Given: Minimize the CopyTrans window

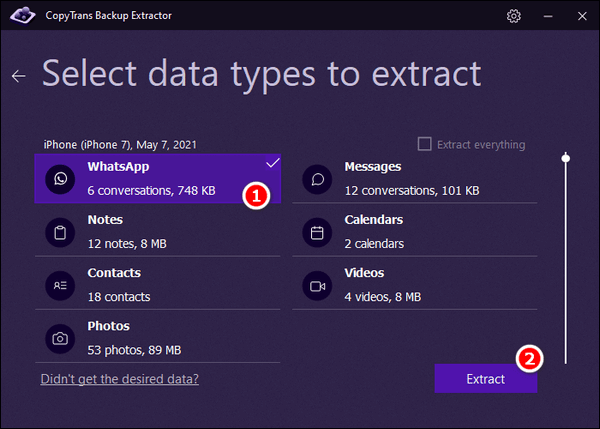Looking at the screenshot, I should click(548, 16).
